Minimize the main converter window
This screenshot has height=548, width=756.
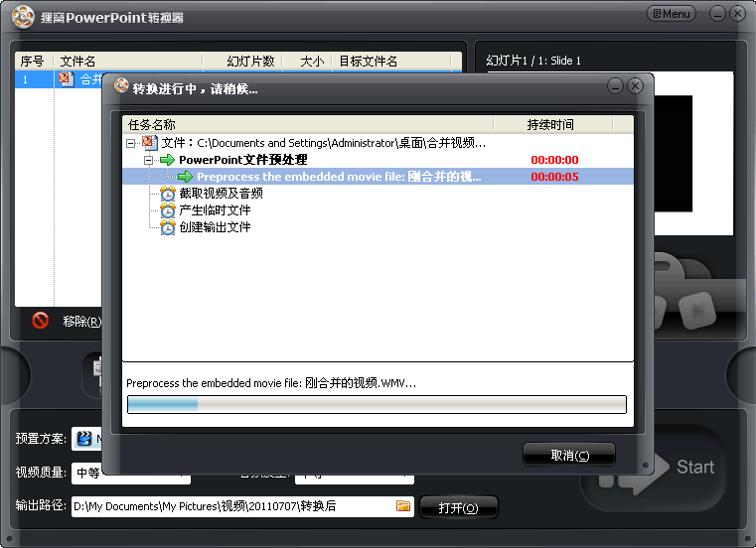[717, 14]
